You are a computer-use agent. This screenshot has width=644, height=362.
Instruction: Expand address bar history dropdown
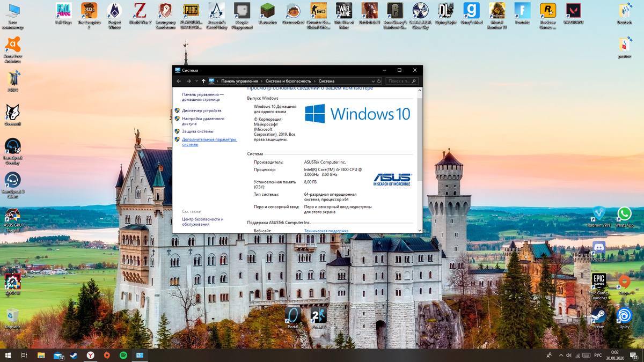tap(373, 81)
